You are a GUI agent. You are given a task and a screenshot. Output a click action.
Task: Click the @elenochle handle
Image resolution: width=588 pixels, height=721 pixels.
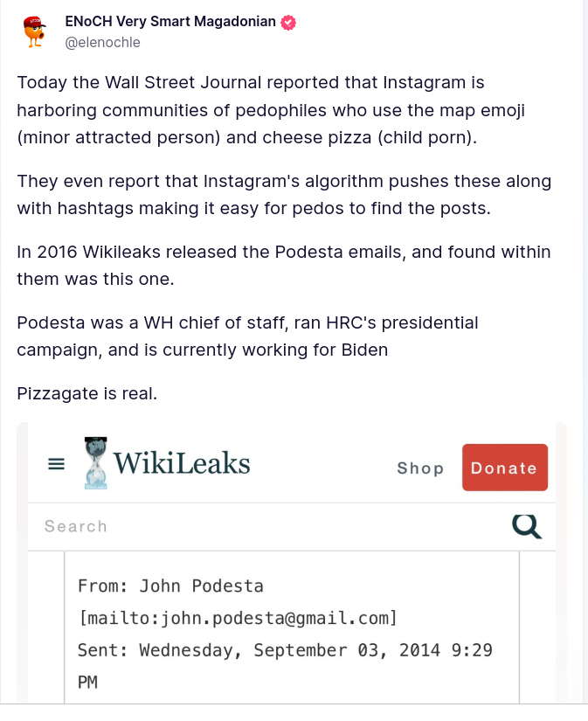pos(102,42)
